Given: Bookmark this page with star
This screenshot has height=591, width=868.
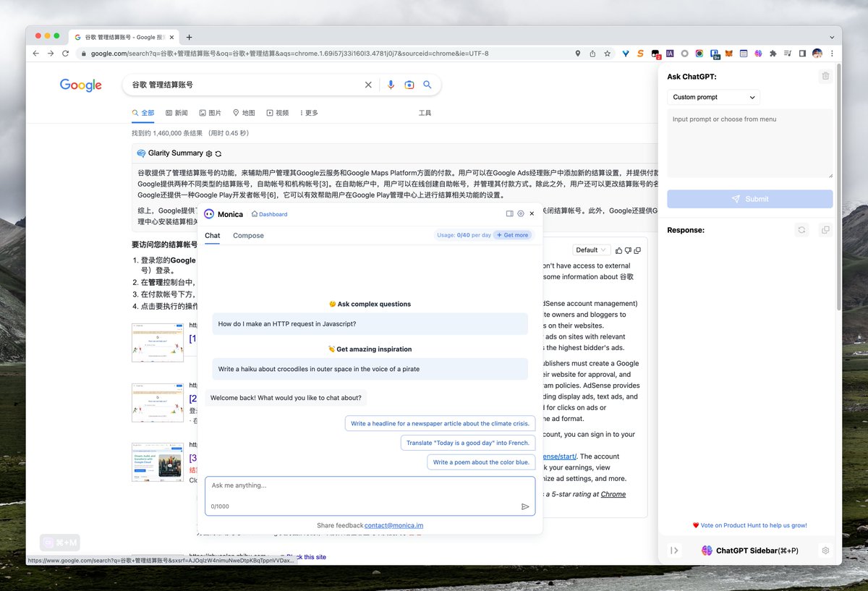Looking at the screenshot, I should point(608,54).
